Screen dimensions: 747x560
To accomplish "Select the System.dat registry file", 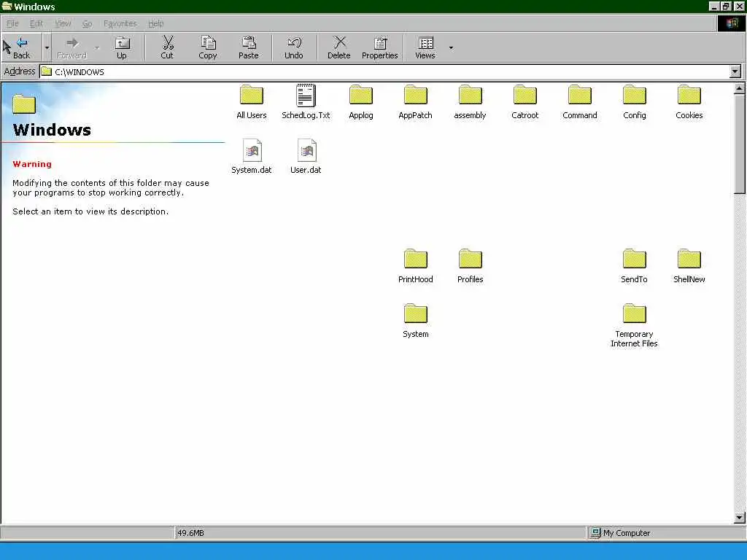I will coord(252,156).
